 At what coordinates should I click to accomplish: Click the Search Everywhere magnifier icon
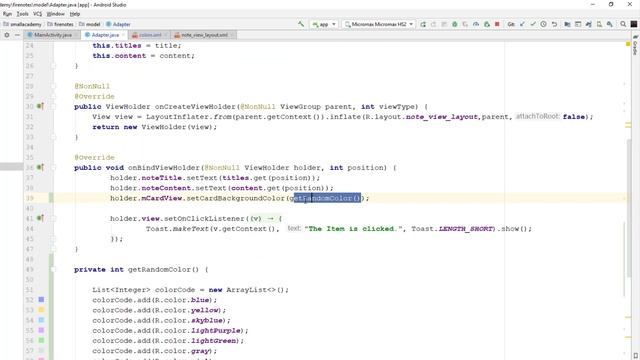coord(623,24)
